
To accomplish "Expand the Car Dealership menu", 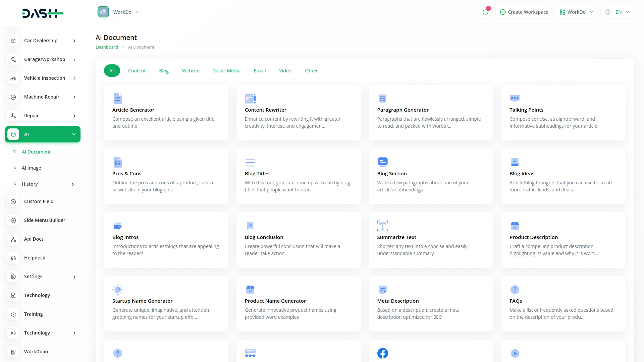I will [x=74, y=41].
